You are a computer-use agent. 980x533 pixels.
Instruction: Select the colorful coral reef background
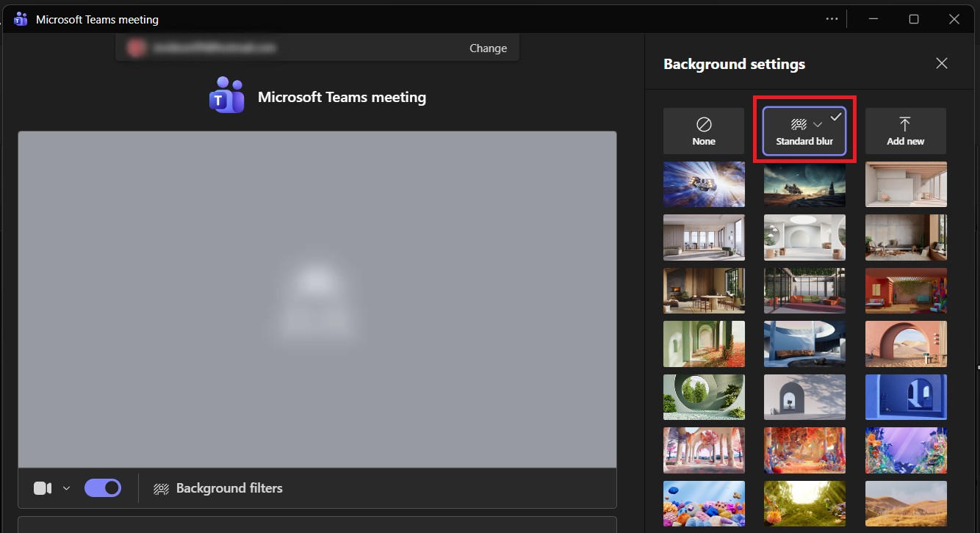click(x=704, y=503)
